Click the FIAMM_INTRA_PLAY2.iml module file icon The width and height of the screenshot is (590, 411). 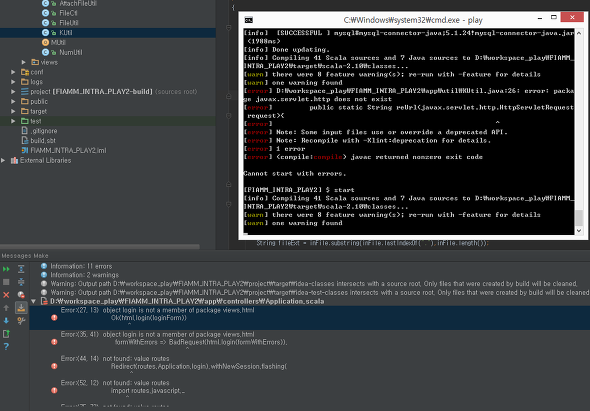[25, 150]
